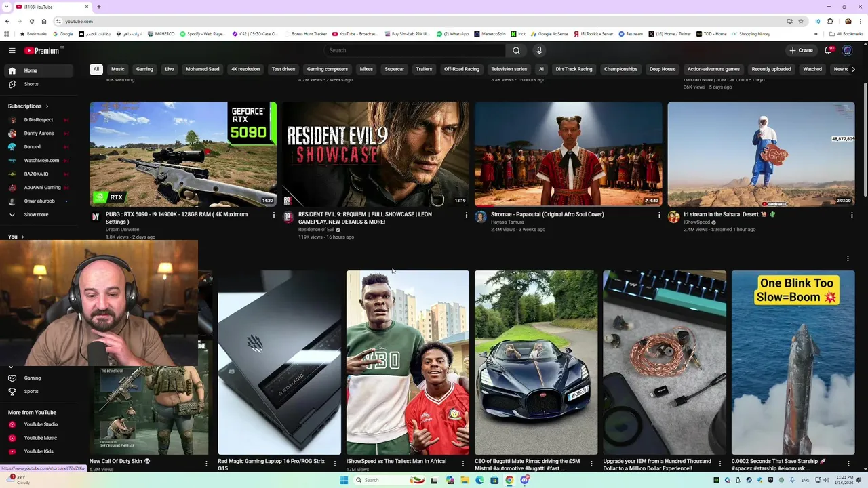This screenshot has height=488, width=868.
Task: Select the Music filter chip
Action: (x=118, y=69)
